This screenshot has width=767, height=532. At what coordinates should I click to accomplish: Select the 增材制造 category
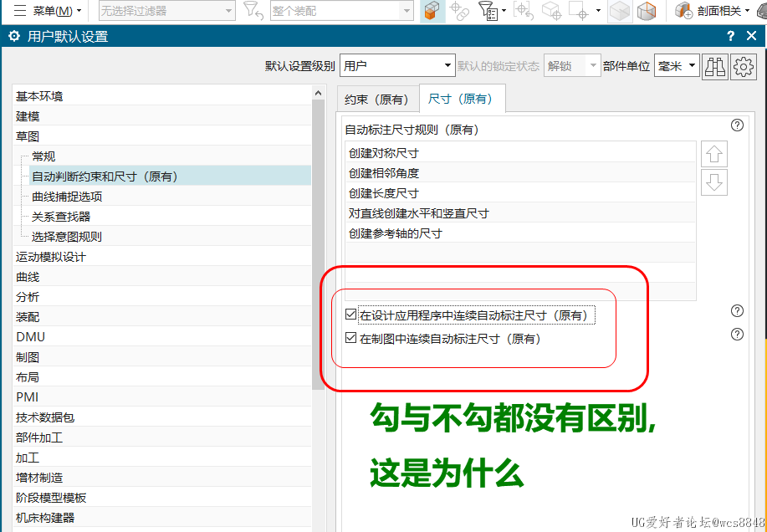(161, 478)
